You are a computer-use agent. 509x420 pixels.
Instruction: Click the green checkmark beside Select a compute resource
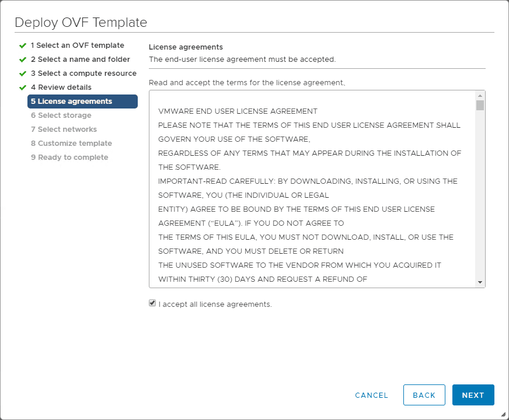(x=23, y=73)
